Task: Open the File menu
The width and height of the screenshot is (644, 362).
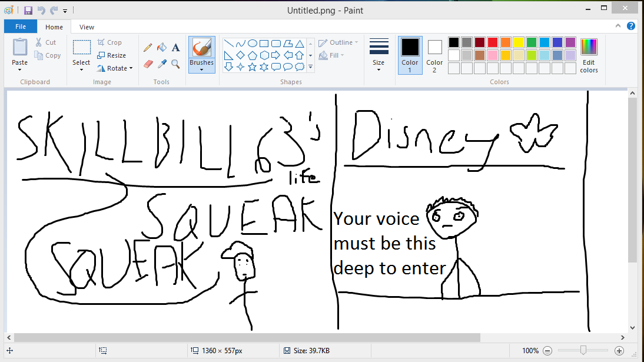Action: (x=21, y=26)
